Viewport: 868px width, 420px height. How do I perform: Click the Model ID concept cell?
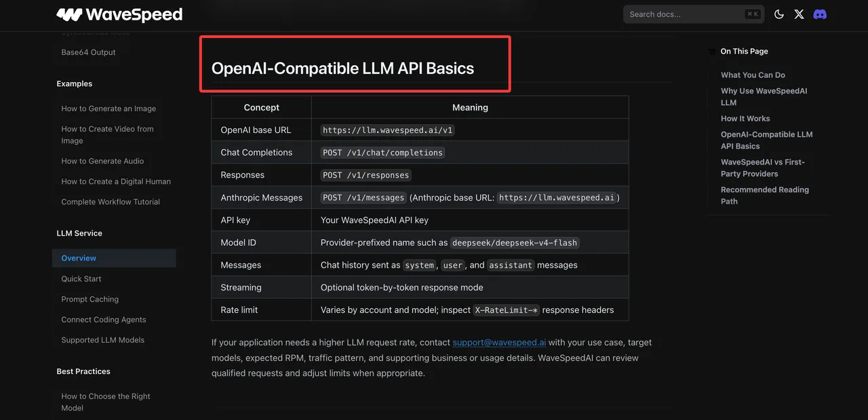(261, 243)
